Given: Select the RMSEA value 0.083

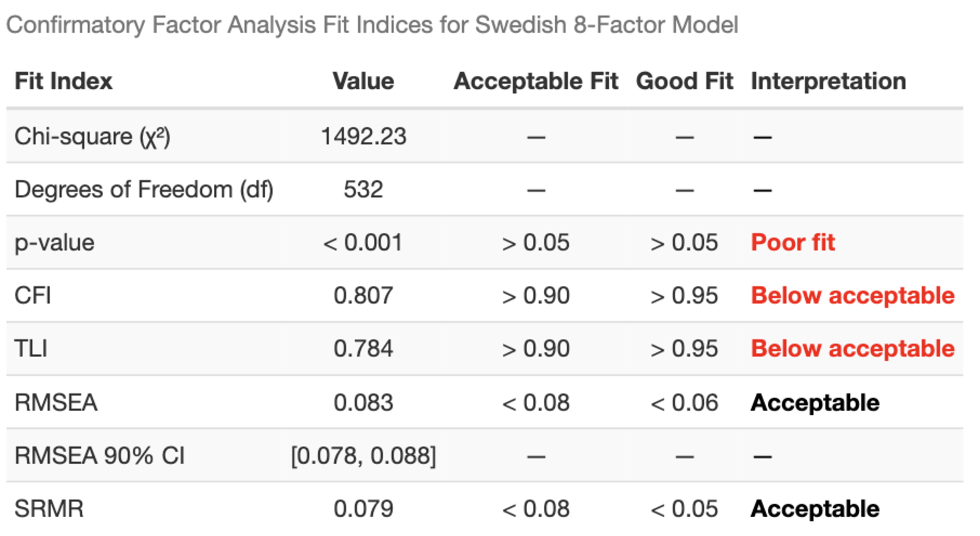Looking at the screenshot, I should pos(363,403).
